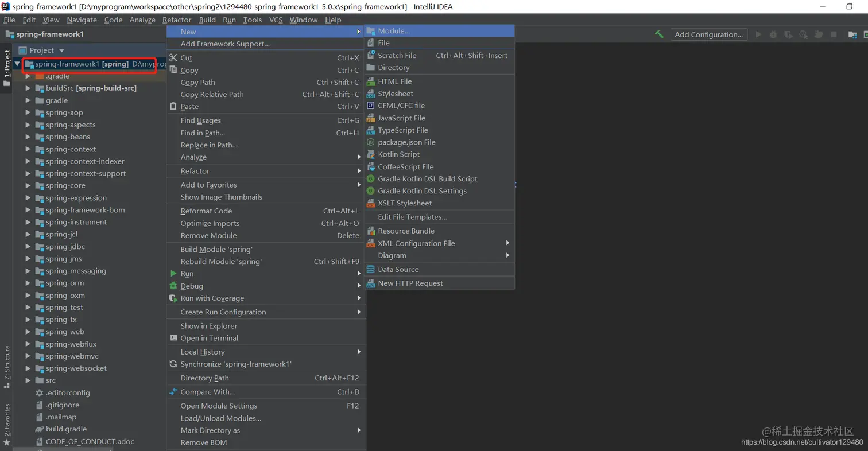This screenshot has width=868, height=451.
Task: Collapse the spring-framework1 root node arrow
Action: (x=18, y=64)
